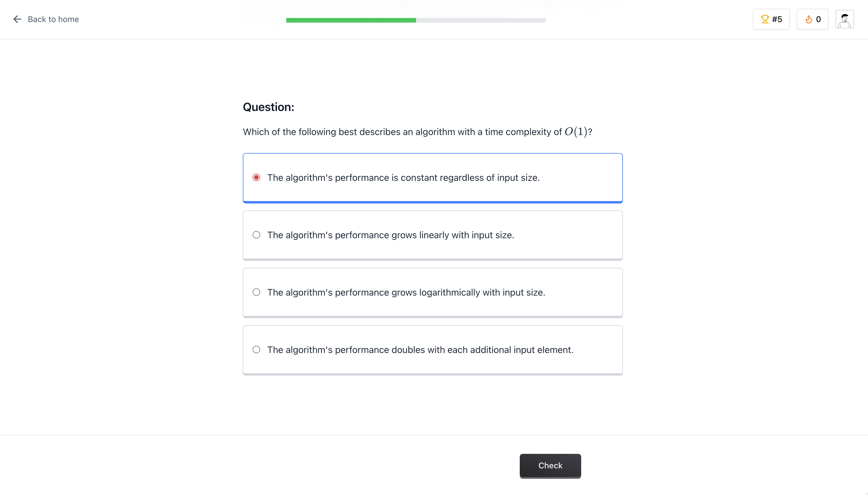The image size is (868, 495).
Task: Click the O(1) math expression
Action: tap(576, 132)
